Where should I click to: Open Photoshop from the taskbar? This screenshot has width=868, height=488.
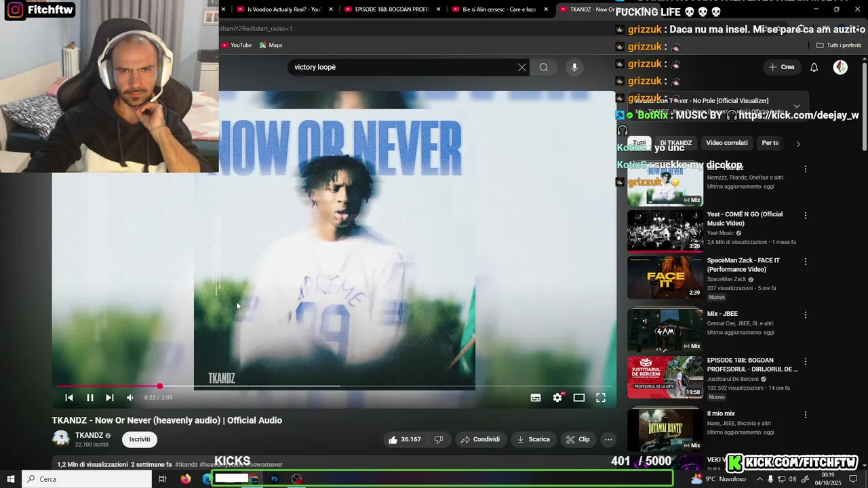[x=275, y=479]
